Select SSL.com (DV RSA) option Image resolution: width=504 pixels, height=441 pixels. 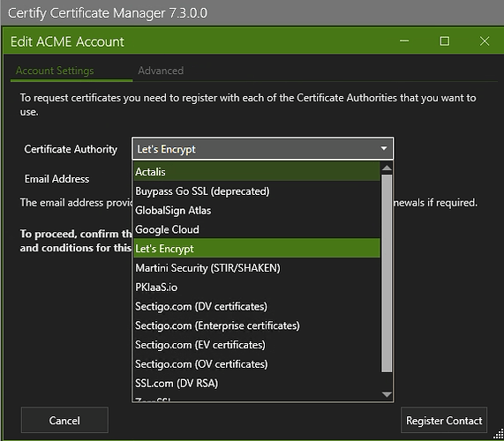pos(257,383)
